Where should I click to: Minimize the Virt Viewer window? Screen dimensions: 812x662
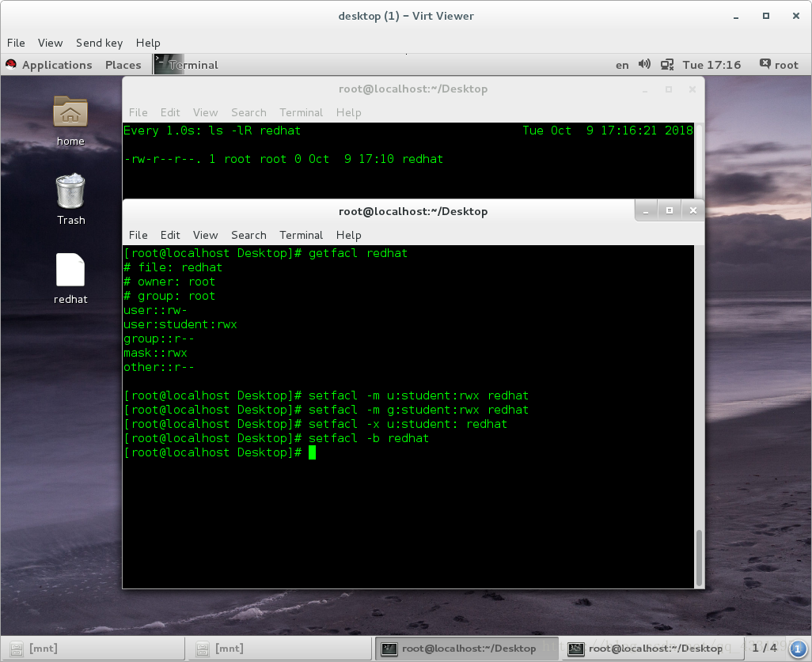click(735, 17)
